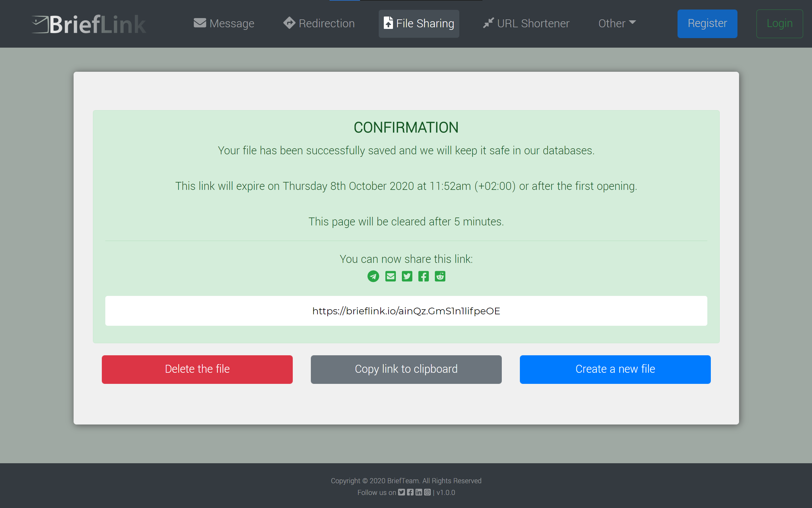This screenshot has height=508, width=812.
Task: Click the Register button
Action: coord(707,23)
